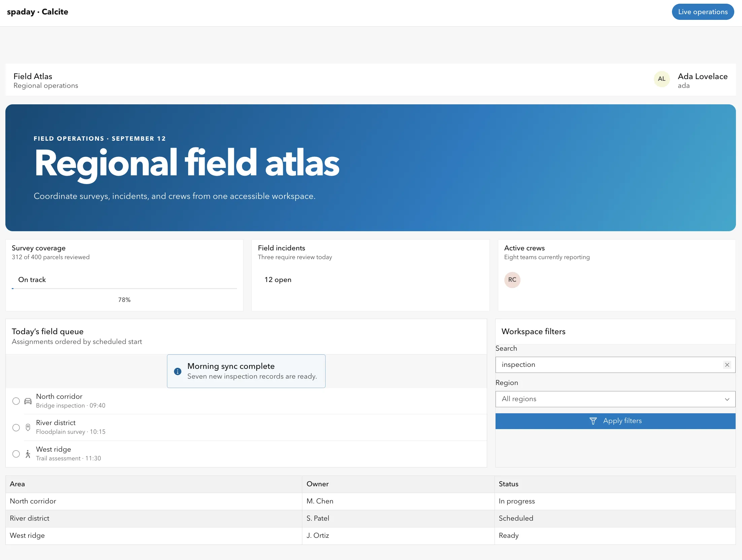Screen dimensions: 742x560
Task: Click Bridge inspection · 09:40 text
Action: tap(71, 406)
